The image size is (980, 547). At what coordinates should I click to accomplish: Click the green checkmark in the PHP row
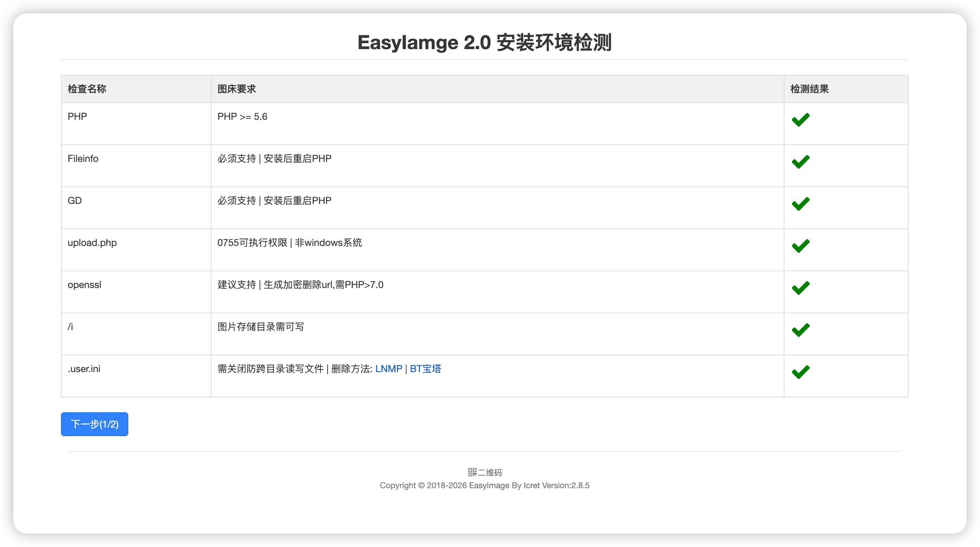tap(800, 120)
